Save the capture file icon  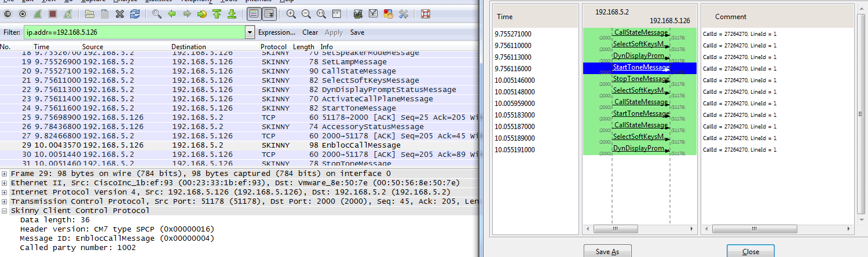(x=104, y=13)
